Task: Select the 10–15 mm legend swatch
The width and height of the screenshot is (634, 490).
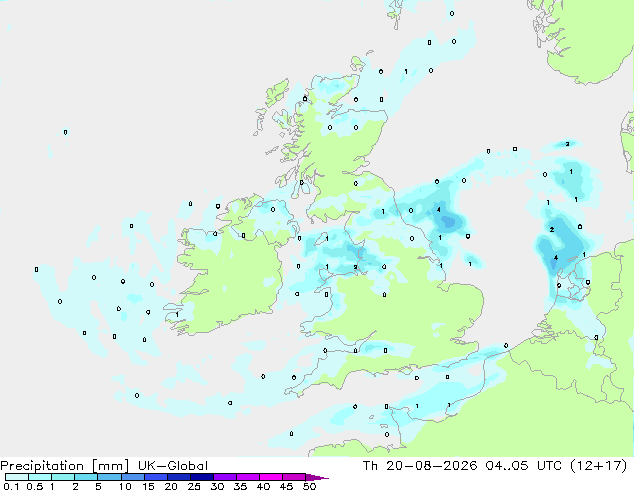Action: [x=132, y=477]
